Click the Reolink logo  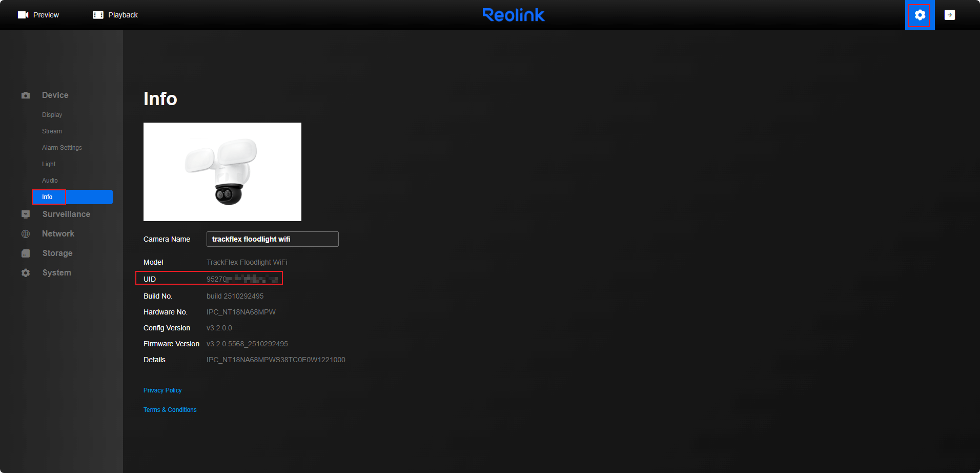(x=514, y=15)
